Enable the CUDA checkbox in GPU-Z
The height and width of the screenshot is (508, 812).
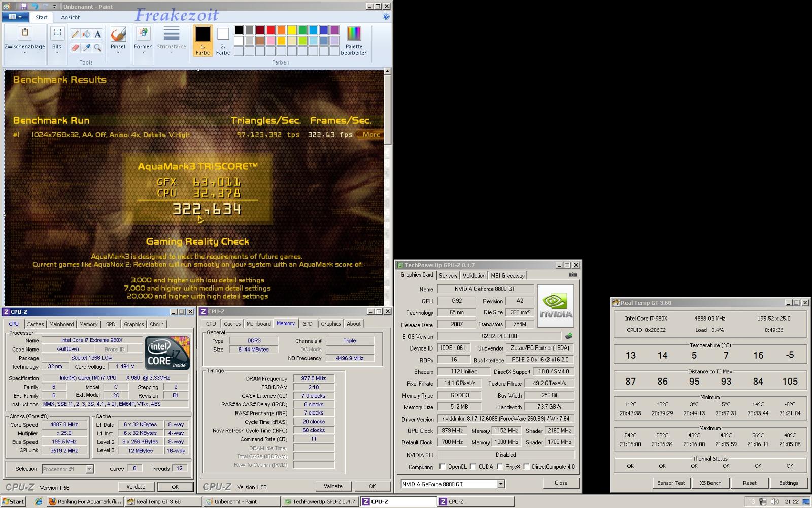tap(473, 466)
